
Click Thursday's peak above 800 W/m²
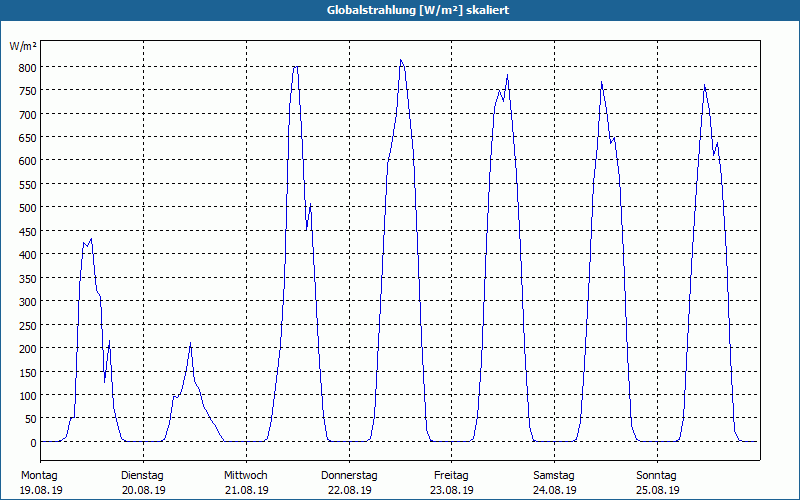401,60
